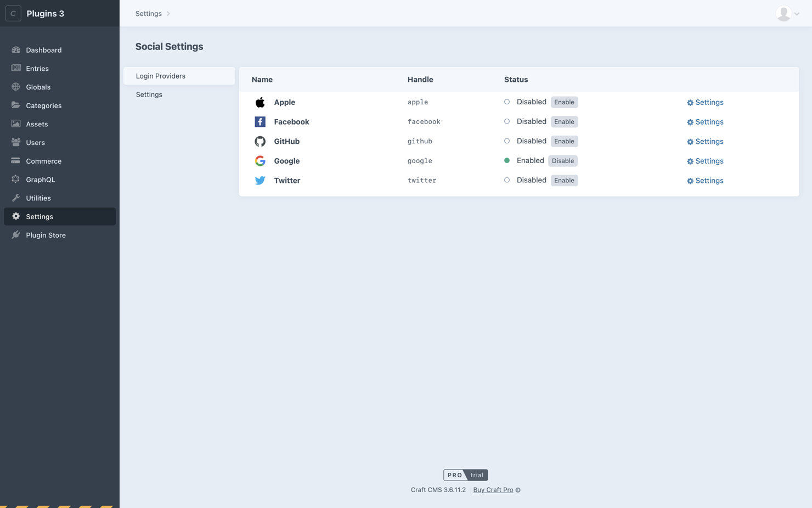Open the Dashboard gauge icon

(x=16, y=50)
